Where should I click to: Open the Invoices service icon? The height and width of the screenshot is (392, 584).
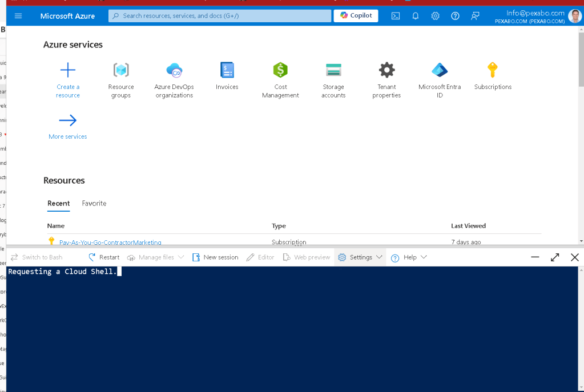[227, 70]
